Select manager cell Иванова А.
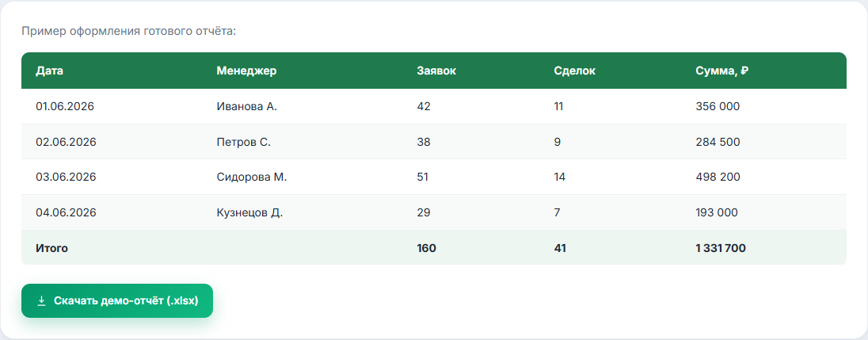The height and width of the screenshot is (340, 868). 247,106
